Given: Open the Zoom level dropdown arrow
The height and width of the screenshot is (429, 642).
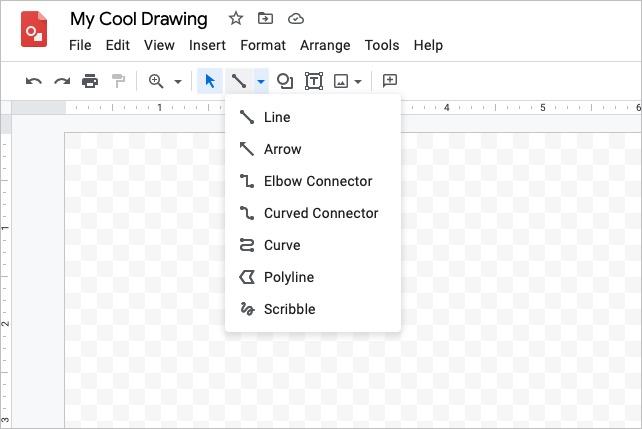Looking at the screenshot, I should [178, 81].
